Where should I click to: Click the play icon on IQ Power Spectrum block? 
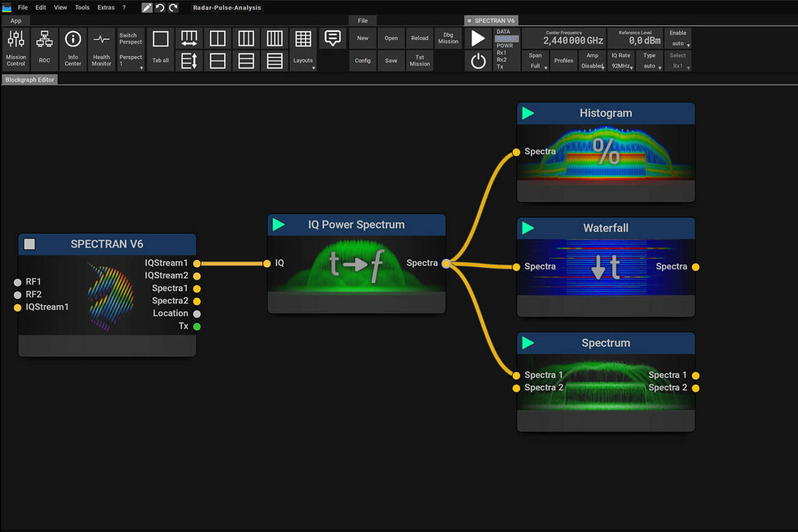(279, 224)
